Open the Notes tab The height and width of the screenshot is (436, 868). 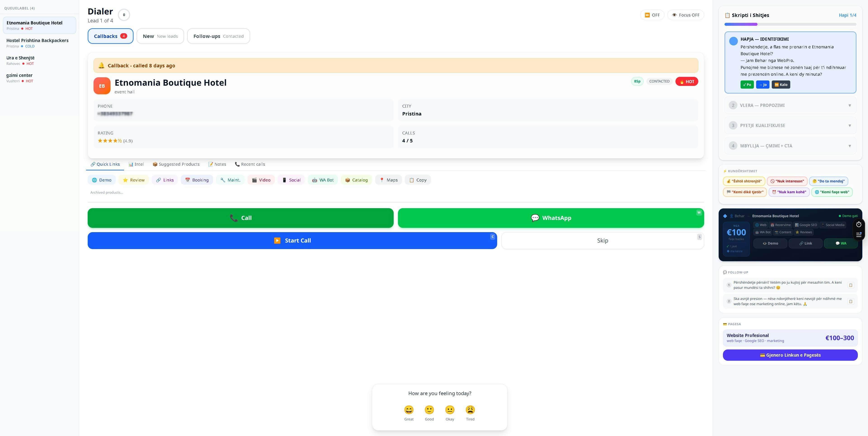point(217,164)
